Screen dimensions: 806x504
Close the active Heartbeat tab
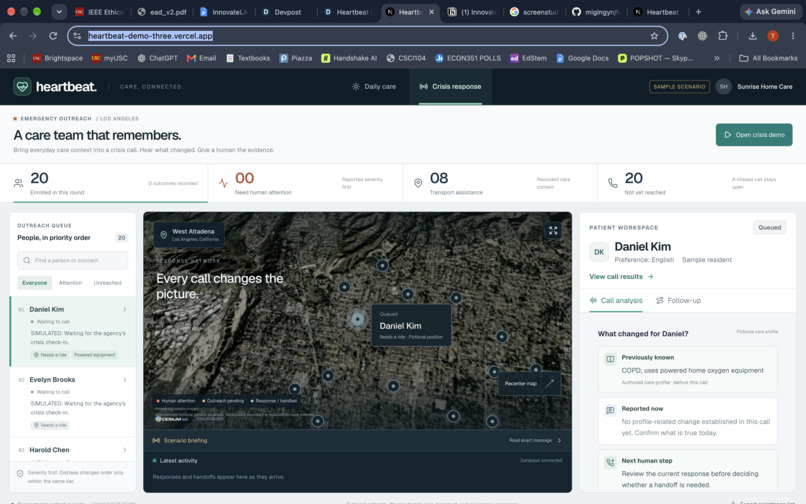click(431, 12)
